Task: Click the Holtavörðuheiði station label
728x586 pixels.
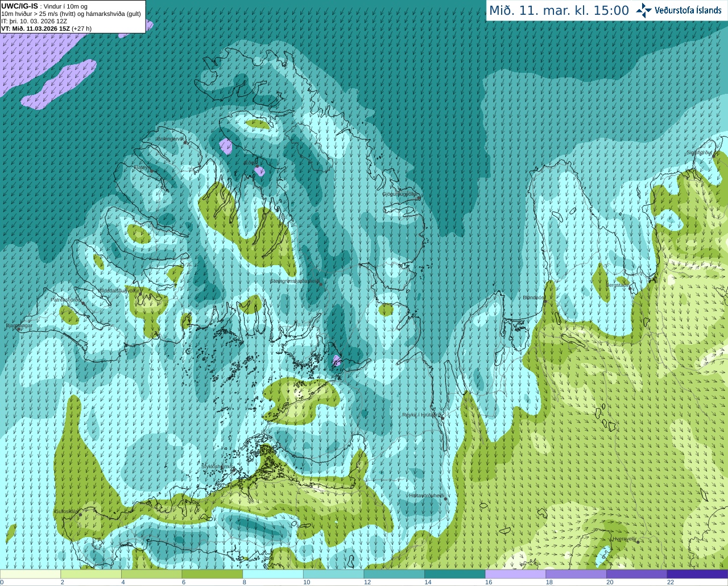Action: (426, 496)
